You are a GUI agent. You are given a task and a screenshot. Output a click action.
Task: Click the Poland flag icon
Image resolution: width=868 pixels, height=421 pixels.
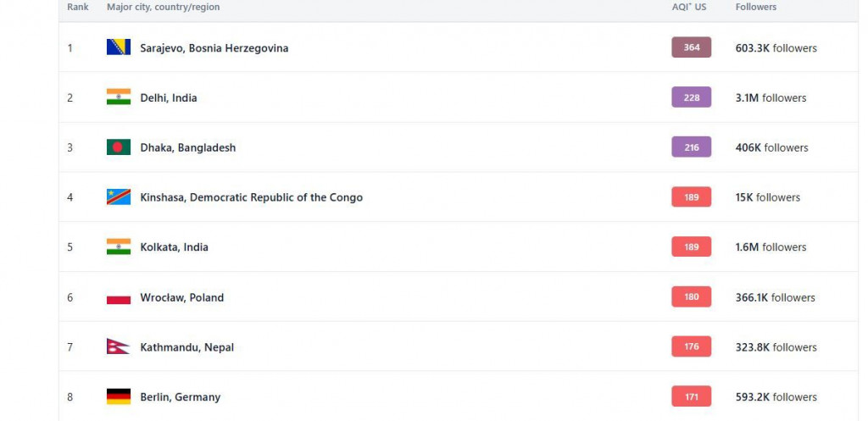[x=118, y=297]
